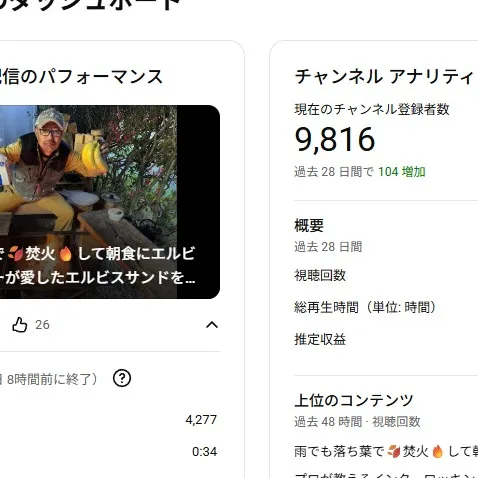This screenshot has height=478, width=478.
Task: Collapse the video stats chevron
Action: (212, 325)
